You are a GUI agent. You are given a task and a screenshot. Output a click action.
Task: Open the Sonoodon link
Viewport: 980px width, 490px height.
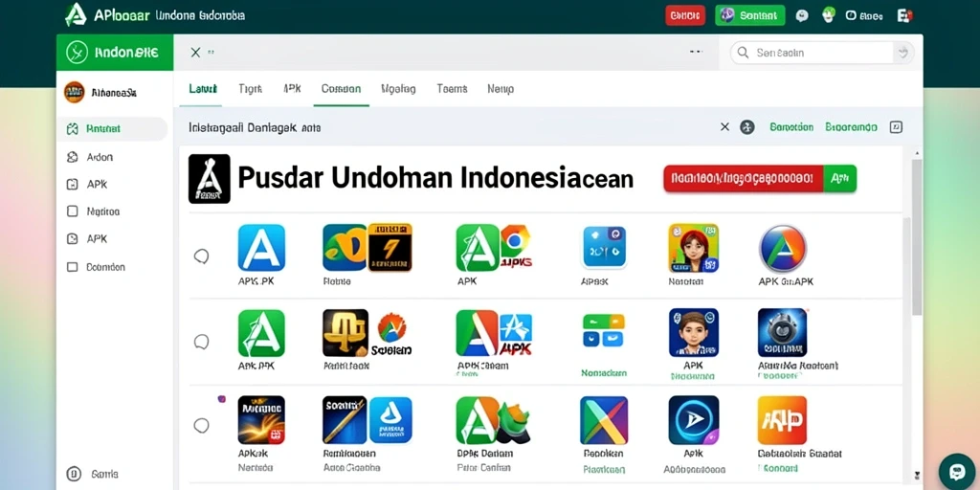791,127
